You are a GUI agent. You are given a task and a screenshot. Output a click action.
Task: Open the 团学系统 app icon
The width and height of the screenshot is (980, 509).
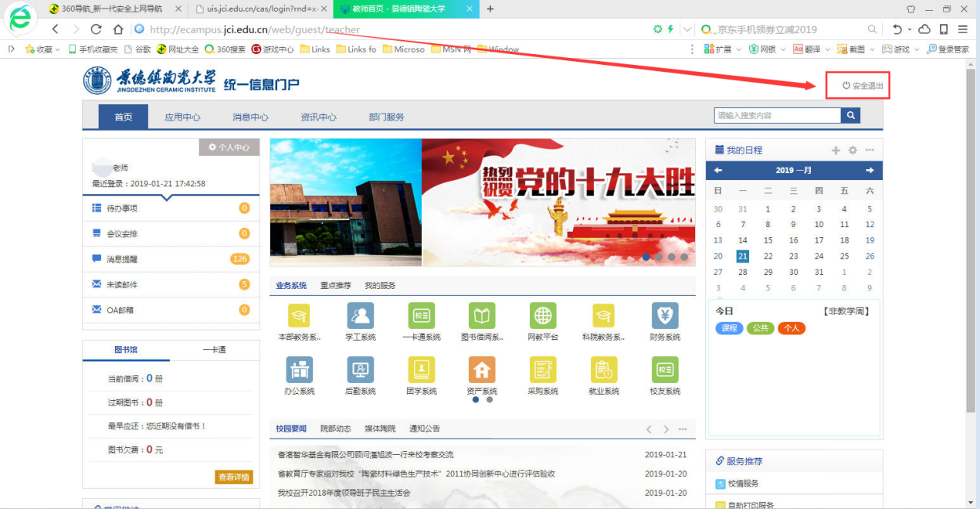[x=421, y=369]
